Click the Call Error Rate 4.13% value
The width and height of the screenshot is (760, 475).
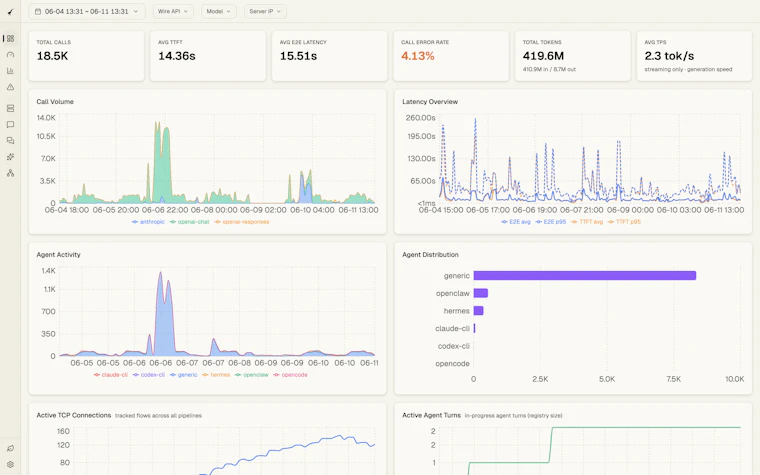coord(417,56)
